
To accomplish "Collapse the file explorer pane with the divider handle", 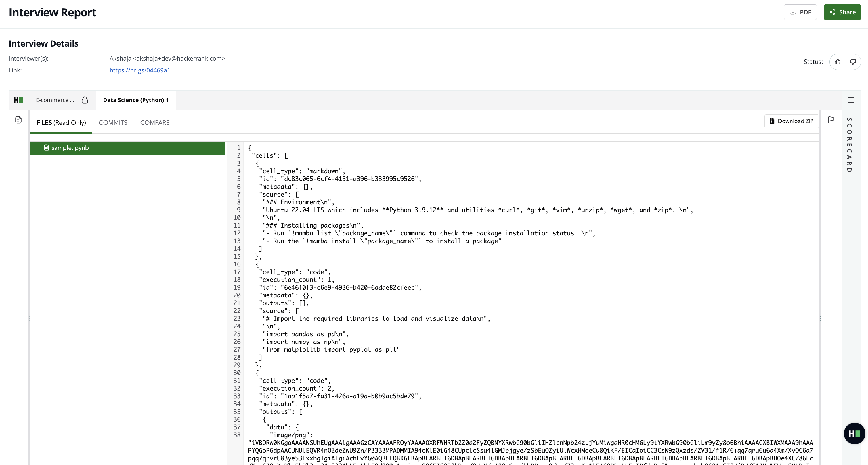I will click(x=30, y=319).
